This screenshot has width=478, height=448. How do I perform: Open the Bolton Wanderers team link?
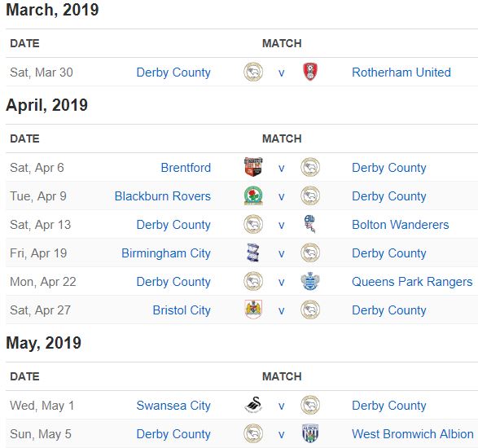[401, 225]
